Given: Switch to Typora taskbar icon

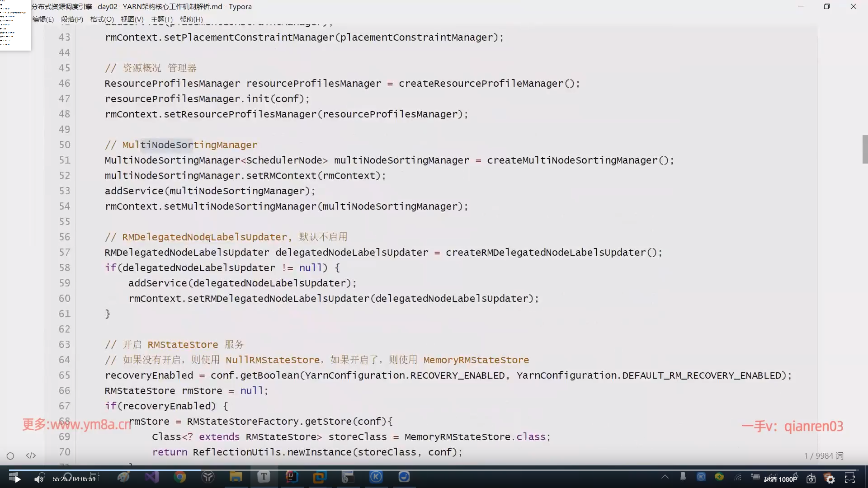Looking at the screenshot, I should pos(264,477).
